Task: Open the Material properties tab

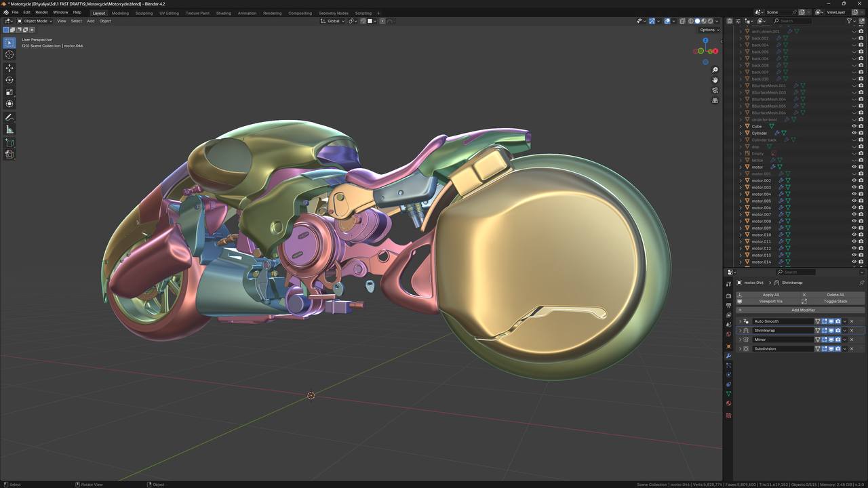Action: [728, 403]
